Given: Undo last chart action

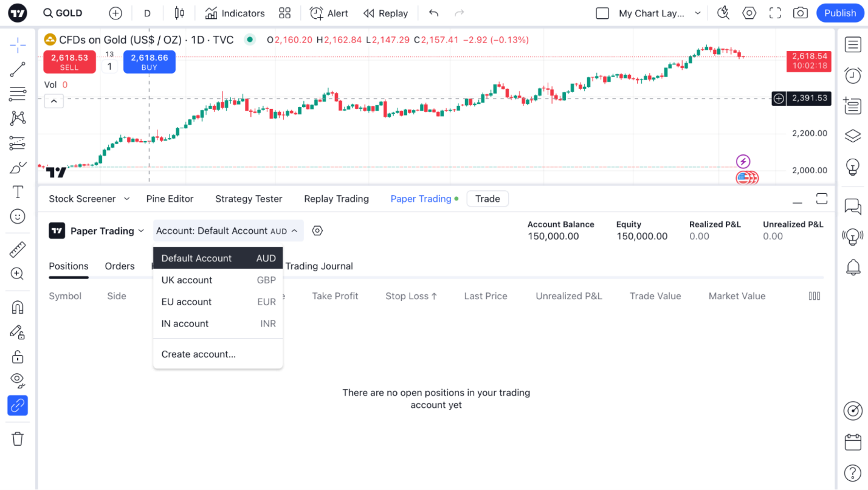Looking at the screenshot, I should (433, 13).
